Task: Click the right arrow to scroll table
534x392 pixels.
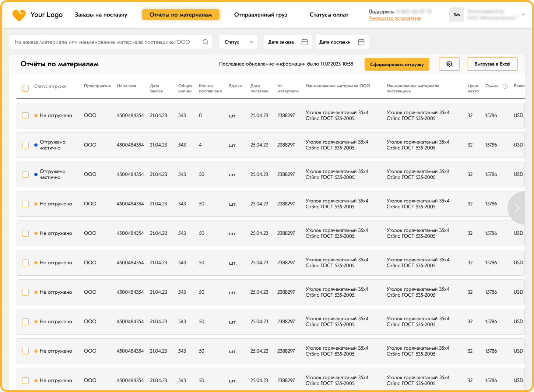Action: (517, 208)
